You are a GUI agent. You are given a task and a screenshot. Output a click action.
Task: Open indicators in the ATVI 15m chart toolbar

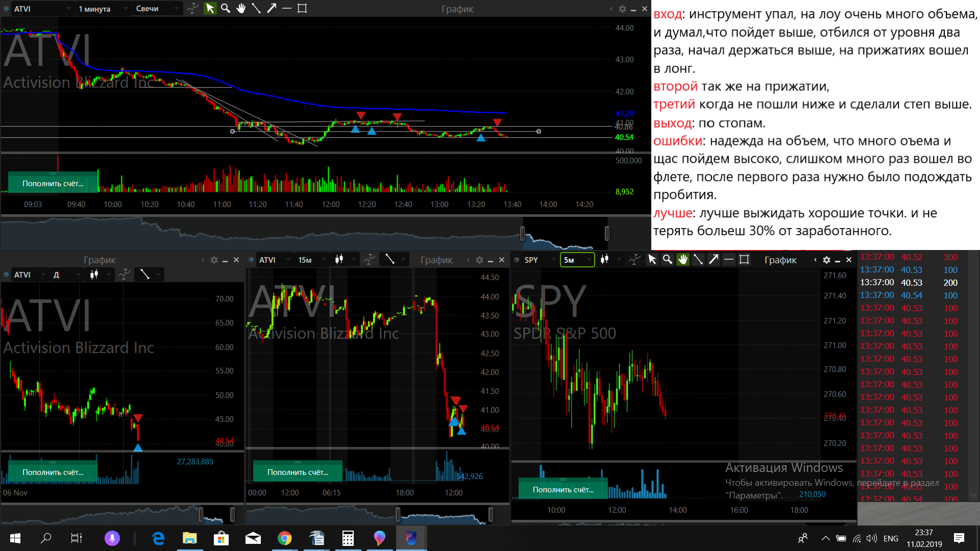tap(369, 260)
